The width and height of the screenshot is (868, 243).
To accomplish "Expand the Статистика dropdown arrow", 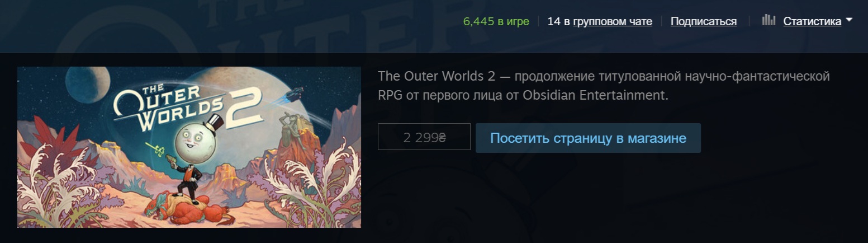I will tap(849, 20).
